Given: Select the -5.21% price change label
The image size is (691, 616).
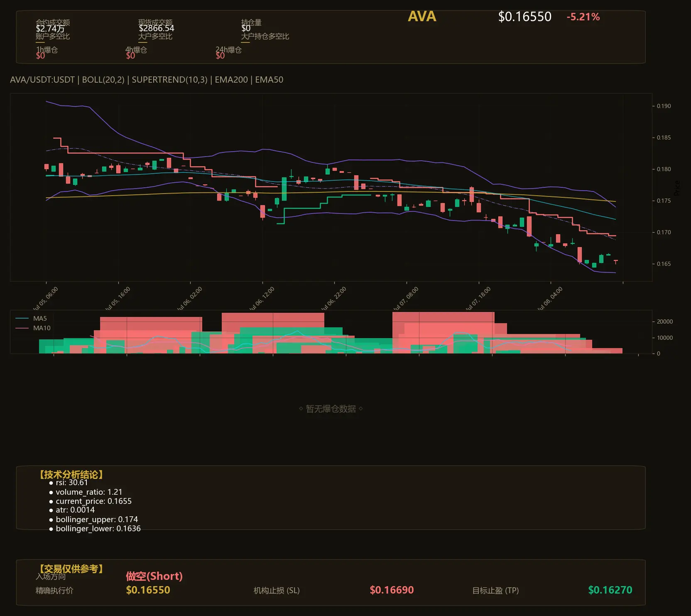Looking at the screenshot, I should [x=583, y=17].
